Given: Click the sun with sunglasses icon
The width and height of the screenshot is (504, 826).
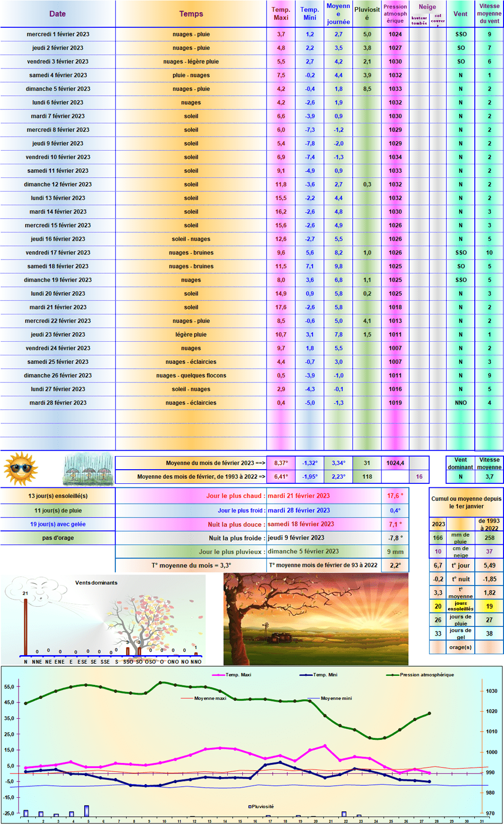Looking at the screenshot, I should [21, 469].
